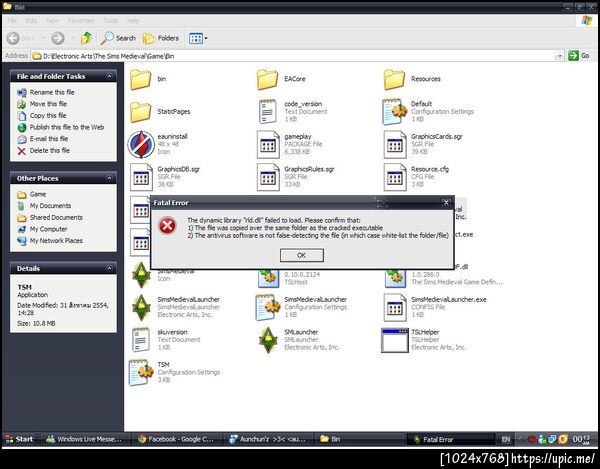Image resolution: width=600 pixels, height=469 pixels.
Task: Click the Windows Start button
Action: coord(19,439)
